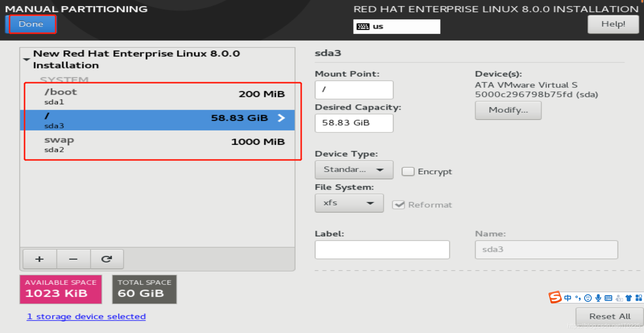This screenshot has height=333, width=644.
Task: Click the chevron arrow on the / sda3 row
Action: [x=281, y=118]
